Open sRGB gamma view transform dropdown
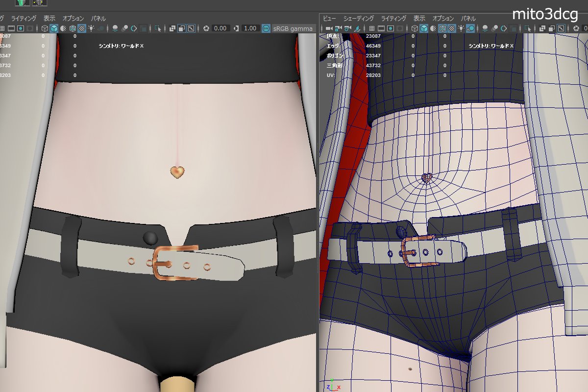The image size is (588, 392). click(293, 28)
